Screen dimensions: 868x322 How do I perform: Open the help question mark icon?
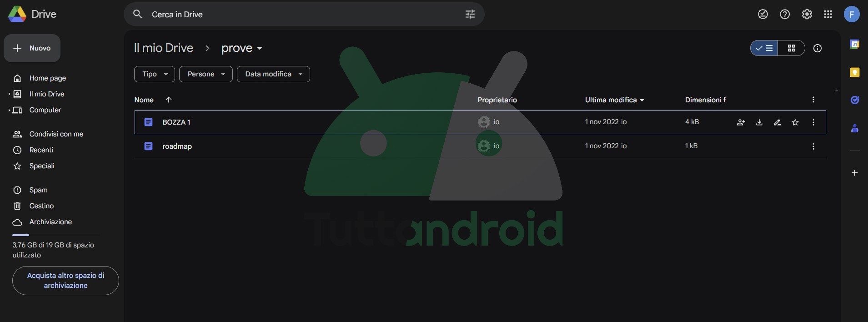point(785,15)
